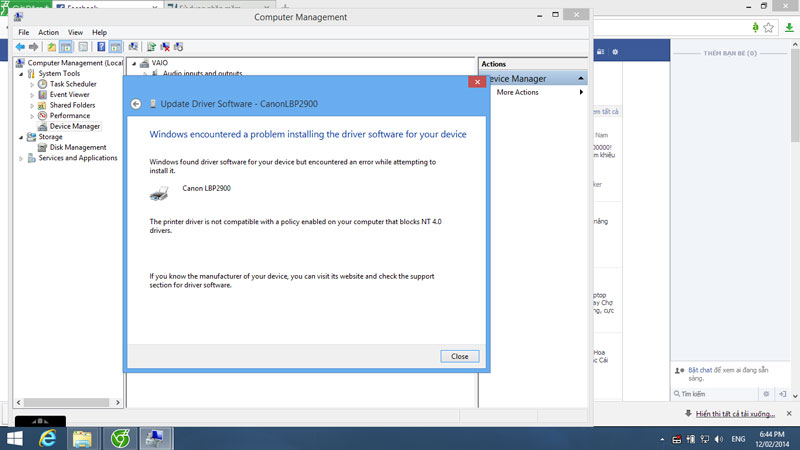Open the Help menu
This screenshot has width=800, height=450.
click(99, 32)
